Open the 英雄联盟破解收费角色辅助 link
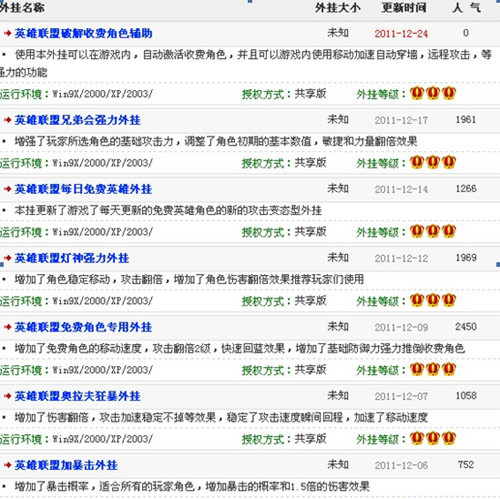The height and width of the screenshot is (499, 500). (x=83, y=33)
